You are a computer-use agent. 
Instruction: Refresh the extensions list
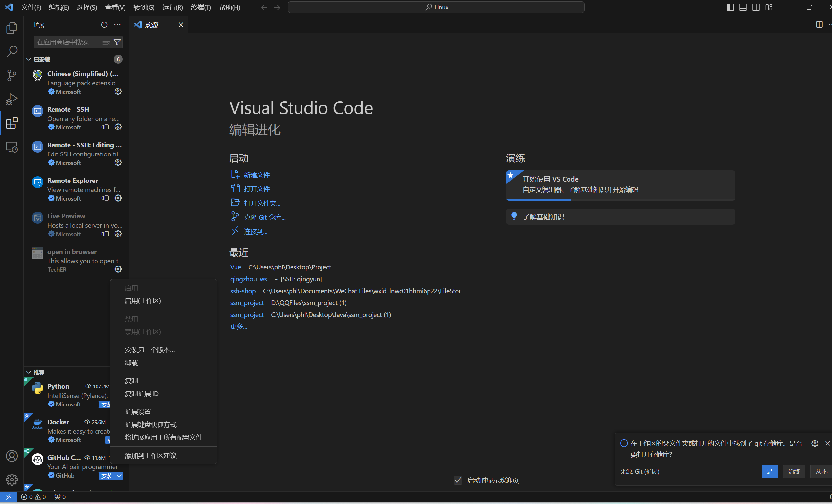coord(104,25)
